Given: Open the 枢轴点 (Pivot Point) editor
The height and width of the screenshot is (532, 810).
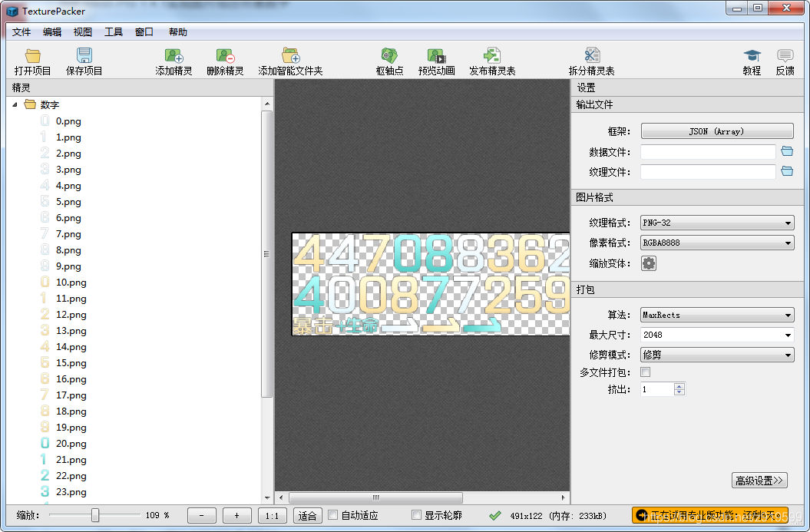Looking at the screenshot, I should click(x=389, y=60).
